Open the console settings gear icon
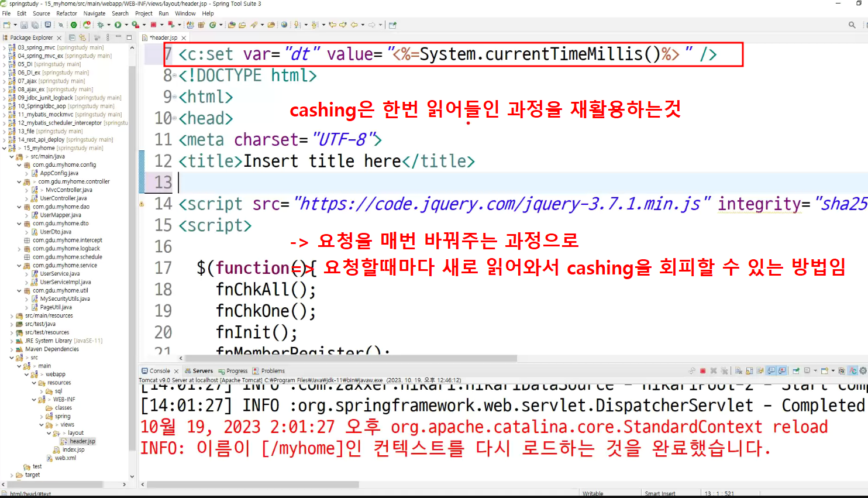 (863, 370)
